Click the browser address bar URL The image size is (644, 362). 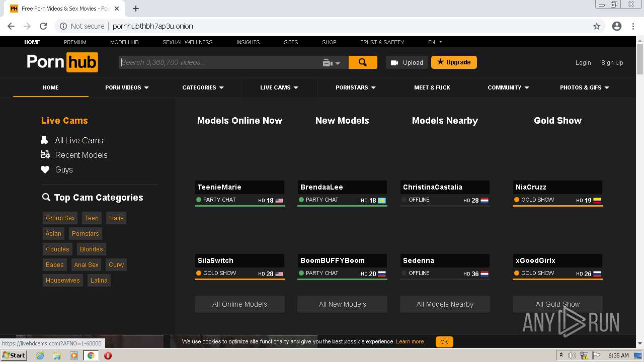[x=153, y=26]
